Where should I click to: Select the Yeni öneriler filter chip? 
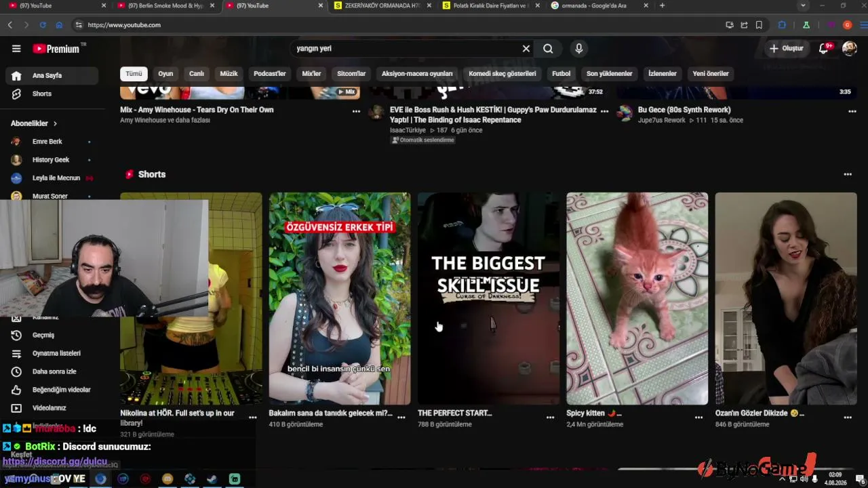(711, 74)
